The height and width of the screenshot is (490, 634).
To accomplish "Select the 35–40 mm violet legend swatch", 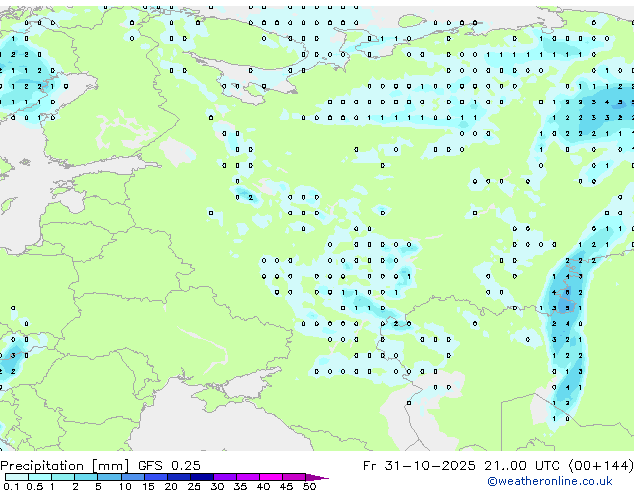I will [248, 477].
